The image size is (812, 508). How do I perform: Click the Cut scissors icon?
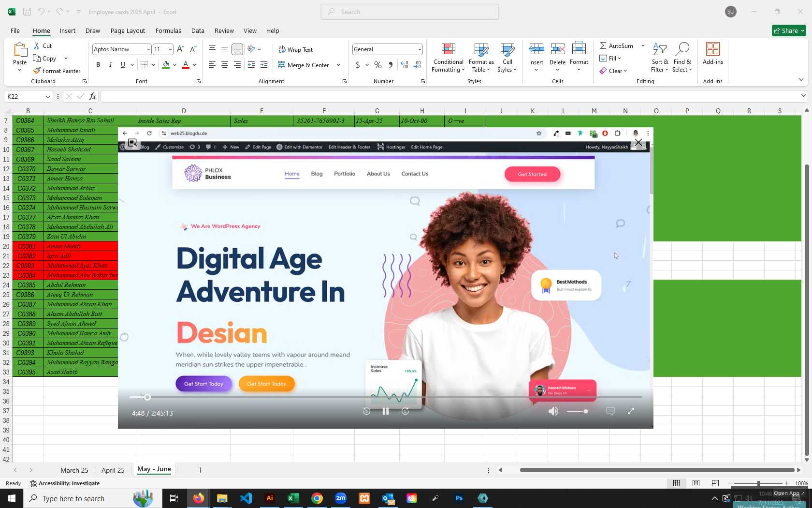(37, 45)
